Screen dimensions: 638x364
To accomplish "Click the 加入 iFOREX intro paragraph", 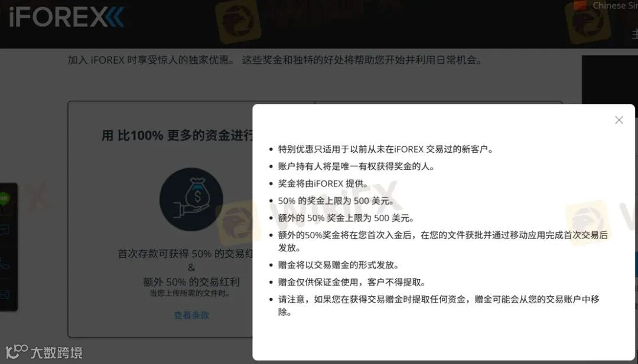I will tap(275, 61).
